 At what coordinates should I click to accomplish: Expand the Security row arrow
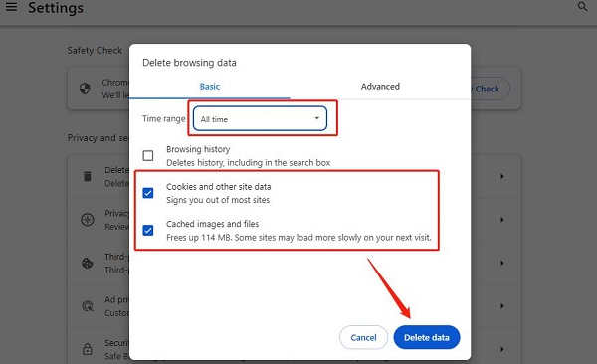[x=502, y=349]
